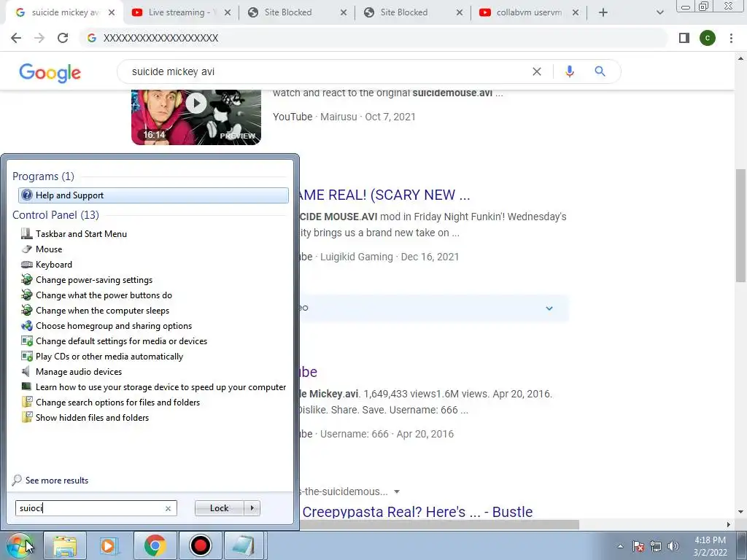The width and height of the screenshot is (747, 560).
Task: Show hidden system tray icons
Action: 620,546
